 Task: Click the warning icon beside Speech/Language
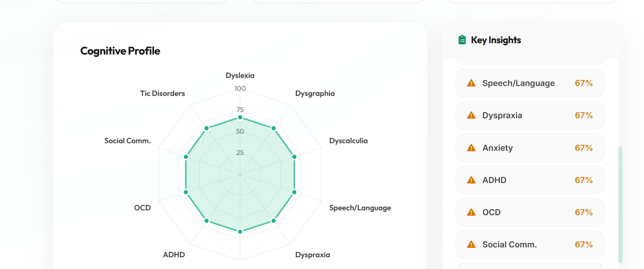471,83
